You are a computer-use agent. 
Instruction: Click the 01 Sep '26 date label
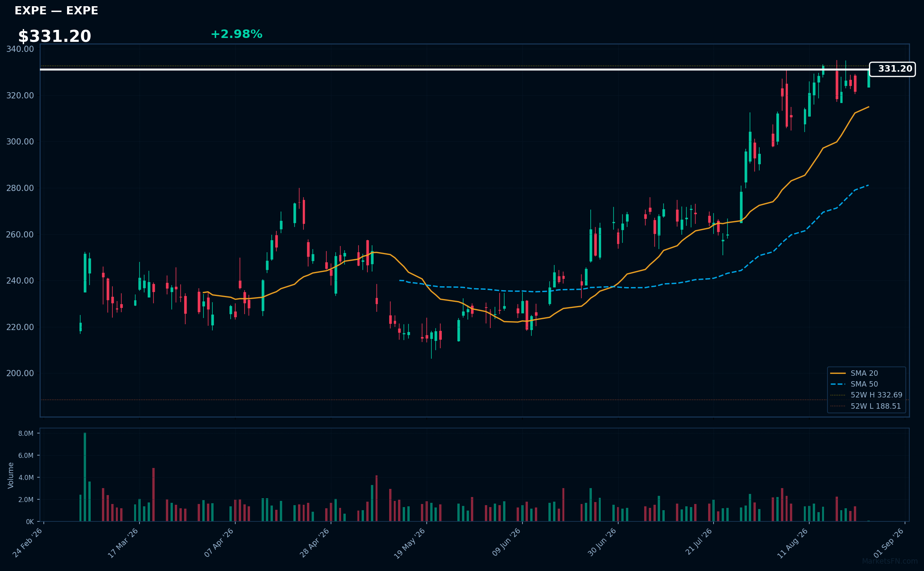point(889,543)
